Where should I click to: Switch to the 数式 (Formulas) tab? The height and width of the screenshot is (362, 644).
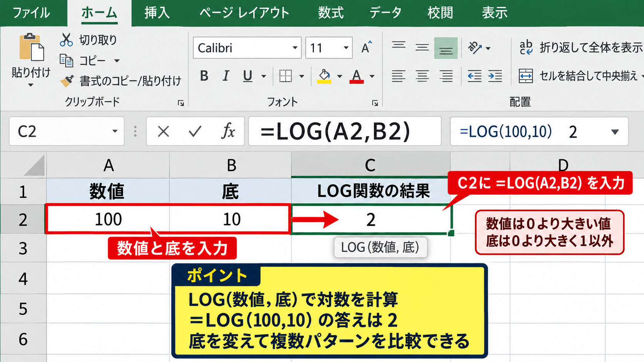[x=330, y=13]
